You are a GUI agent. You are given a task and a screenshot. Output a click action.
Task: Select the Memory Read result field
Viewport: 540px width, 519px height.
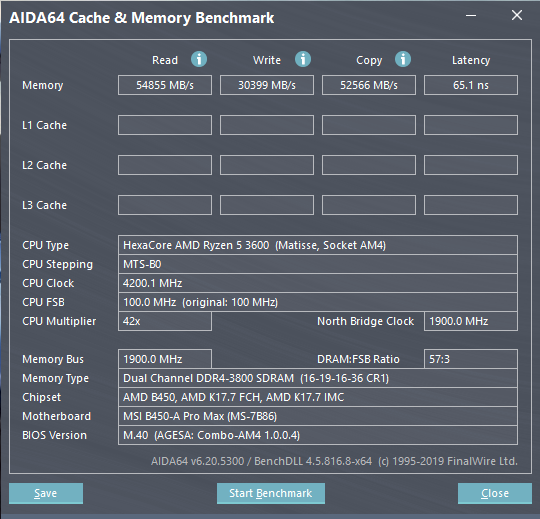point(165,85)
